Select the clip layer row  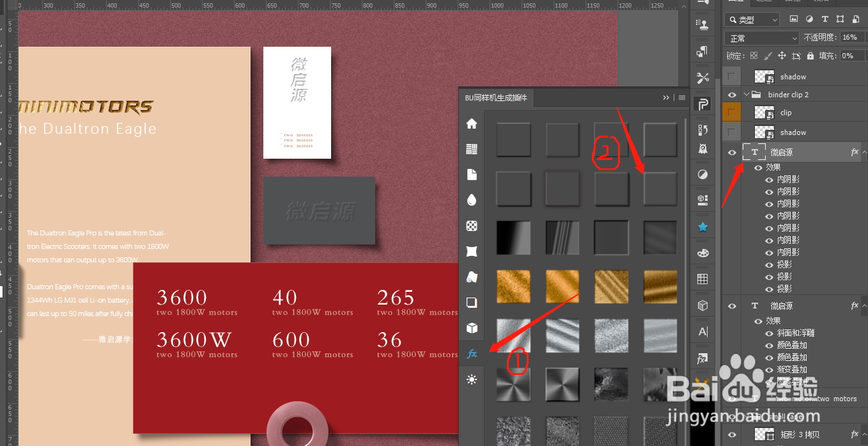(x=796, y=113)
